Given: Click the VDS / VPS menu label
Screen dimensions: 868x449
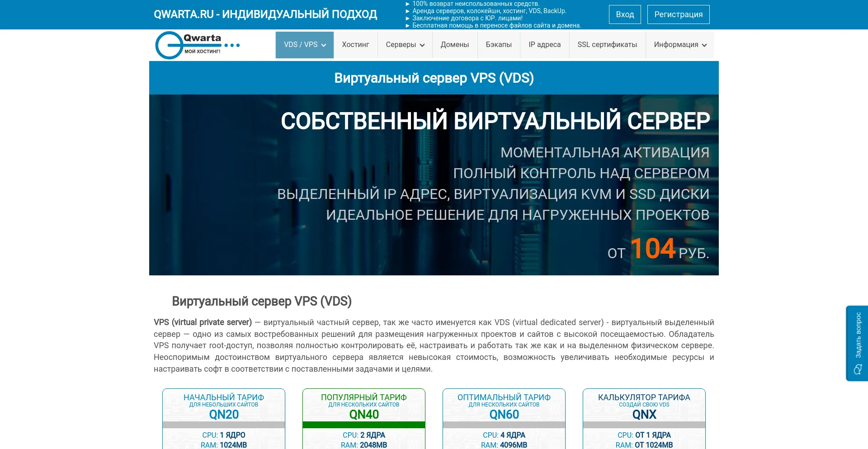Looking at the screenshot, I should click(301, 45).
